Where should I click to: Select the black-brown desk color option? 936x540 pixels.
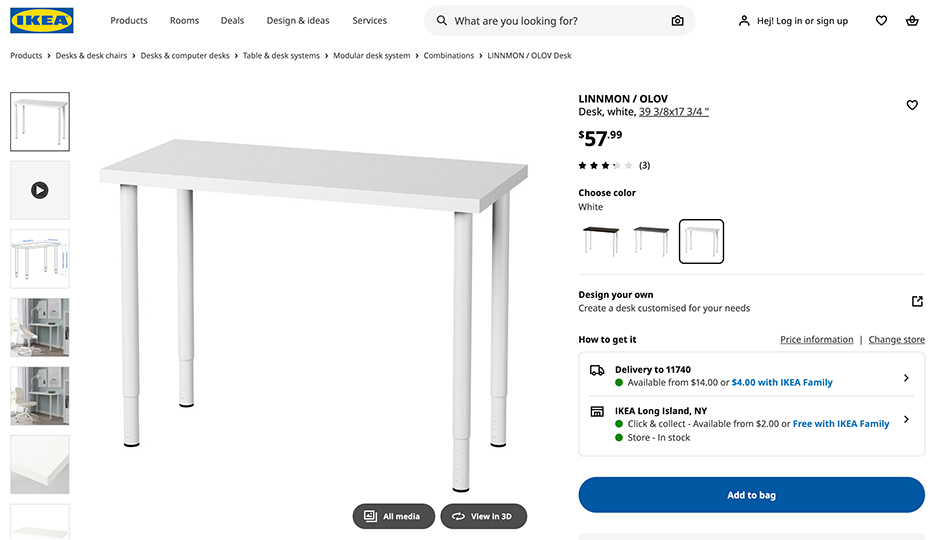click(601, 241)
